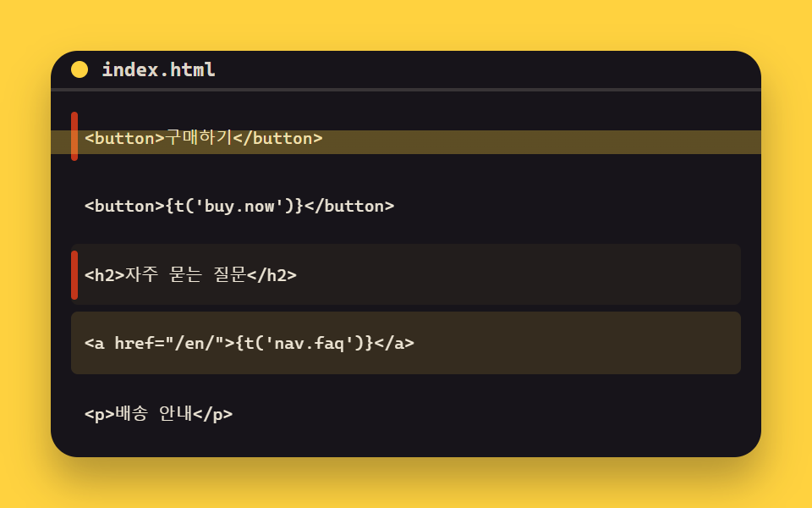This screenshot has height=508, width=812.
Task: Click closing </button> tag after 구매하기
Action: pos(277,138)
